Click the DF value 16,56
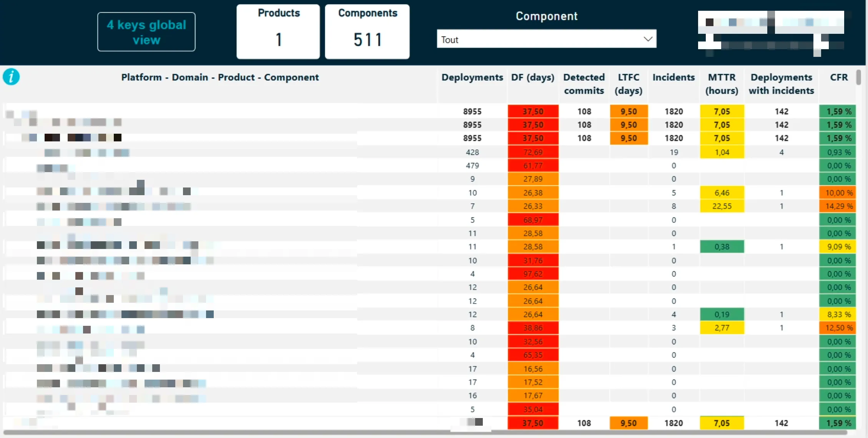The width and height of the screenshot is (868, 438). tap(533, 369)
